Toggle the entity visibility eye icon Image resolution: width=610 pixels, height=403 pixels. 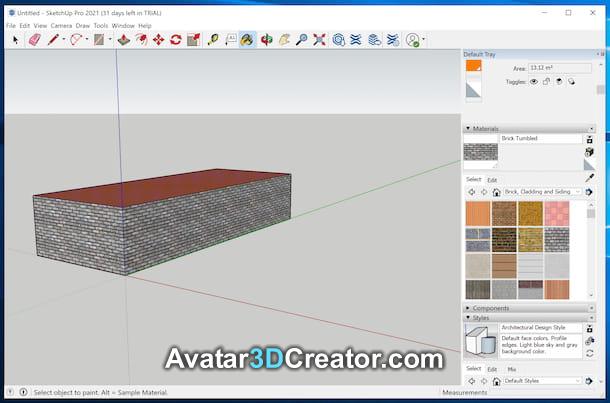(534, 82)
